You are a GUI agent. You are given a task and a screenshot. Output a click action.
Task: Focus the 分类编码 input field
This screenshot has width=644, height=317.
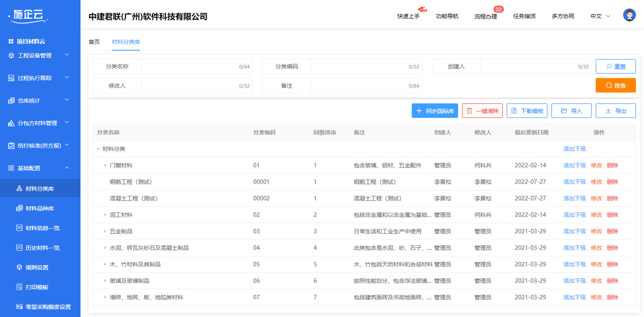click(366, 67)
